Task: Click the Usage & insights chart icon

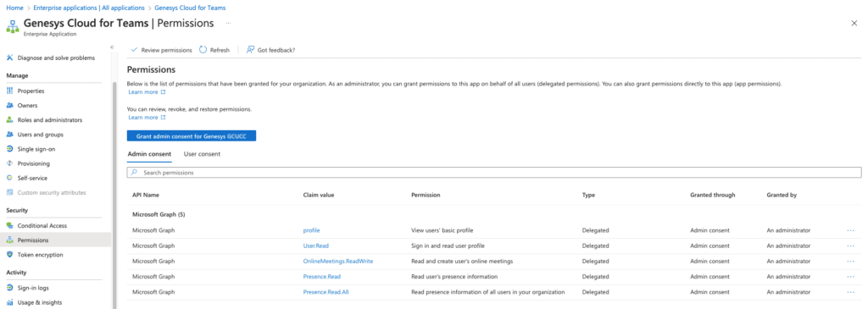Action: coord(9,302)
